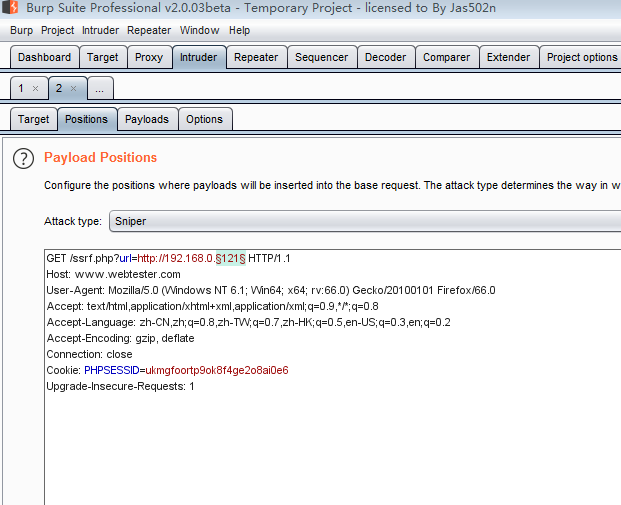Select the Intruder main tab
621x505 pixels.
click(198, 57)
